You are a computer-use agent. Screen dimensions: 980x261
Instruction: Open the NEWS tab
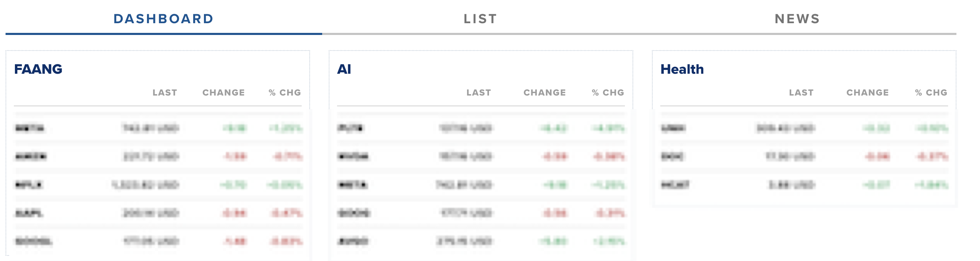(x=797, y=19)
